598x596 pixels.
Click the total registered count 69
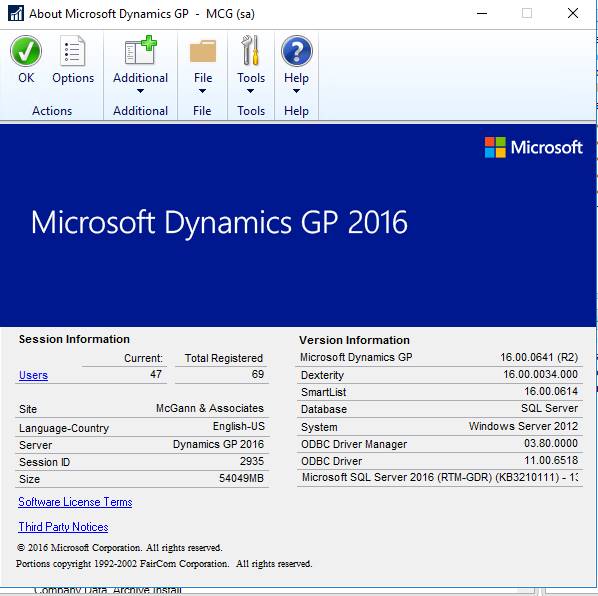coord(257,374)
